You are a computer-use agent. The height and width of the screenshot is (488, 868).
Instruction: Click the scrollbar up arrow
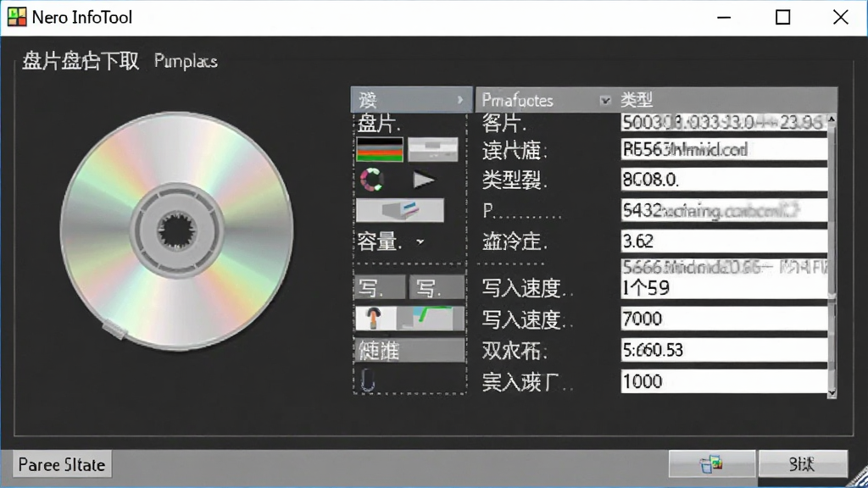point(832,119)
